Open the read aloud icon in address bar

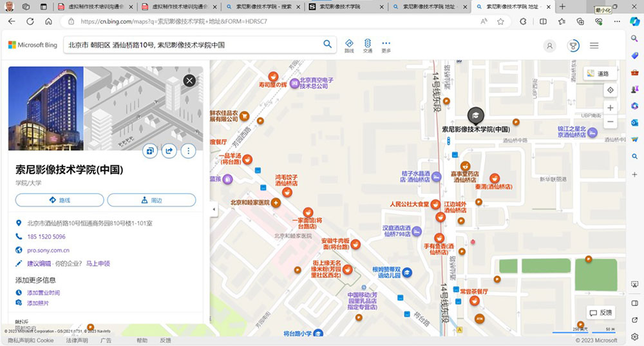coord(484,21)
